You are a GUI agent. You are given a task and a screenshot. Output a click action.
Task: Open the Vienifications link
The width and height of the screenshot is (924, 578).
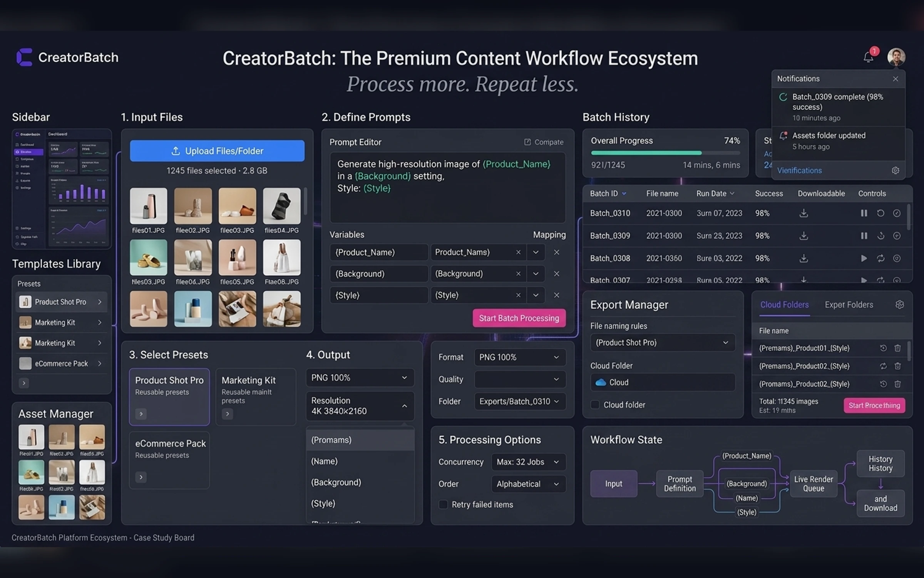(x=799, y=170)
